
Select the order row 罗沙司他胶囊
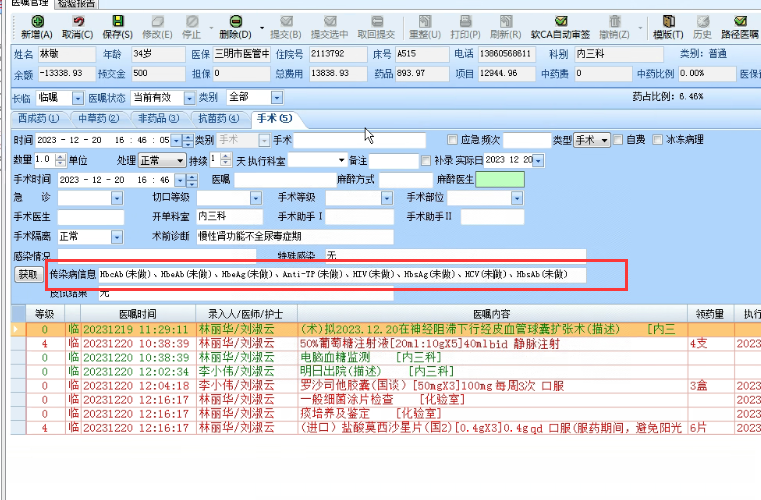(x=386, y=386)
